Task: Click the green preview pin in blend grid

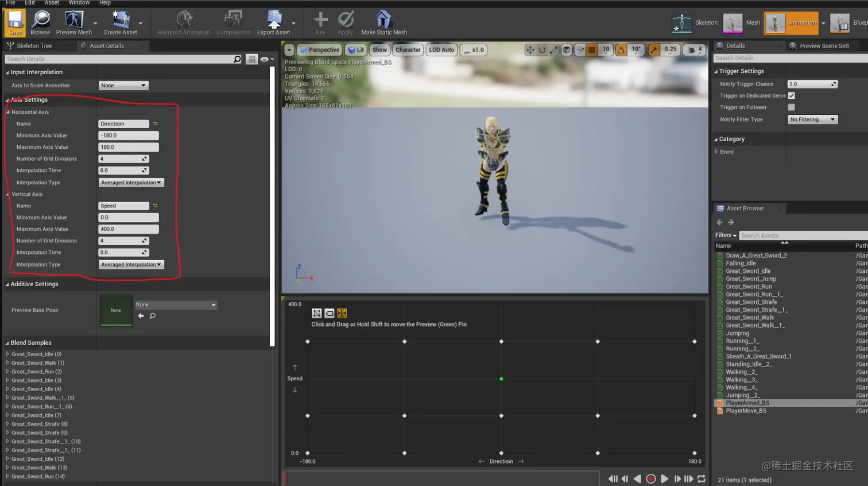Action: (501, 379)
